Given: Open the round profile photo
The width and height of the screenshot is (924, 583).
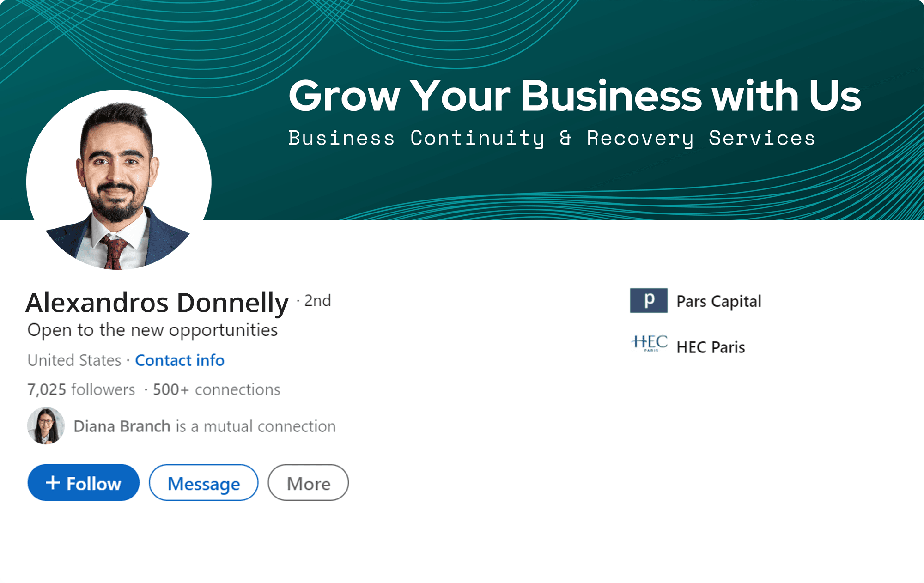Looking at the screenshot, I should pos(119,180).
